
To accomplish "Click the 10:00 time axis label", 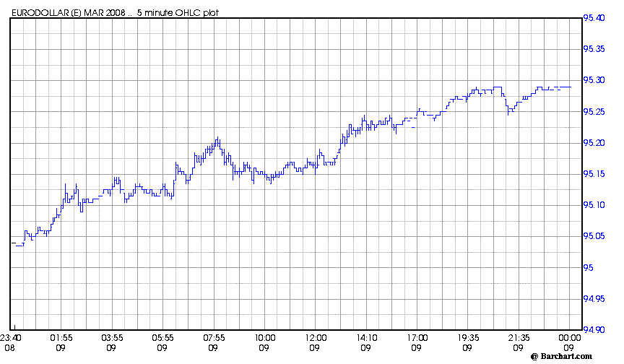I will tap(264, 338).
